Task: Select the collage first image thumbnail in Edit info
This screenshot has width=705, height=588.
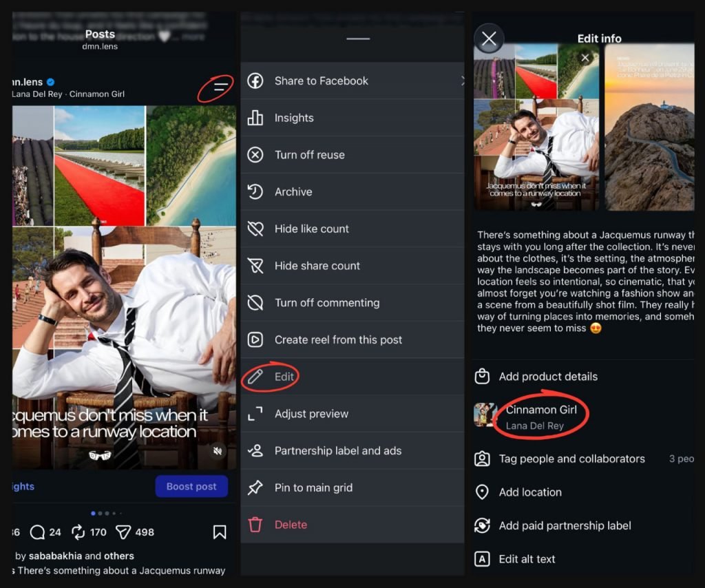Action: 536,127
